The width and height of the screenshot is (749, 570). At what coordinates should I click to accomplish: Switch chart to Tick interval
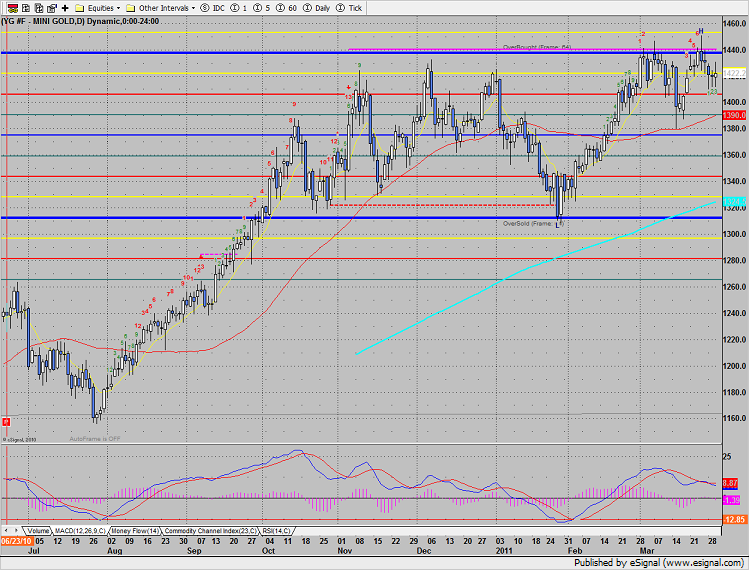pos(349,8)
